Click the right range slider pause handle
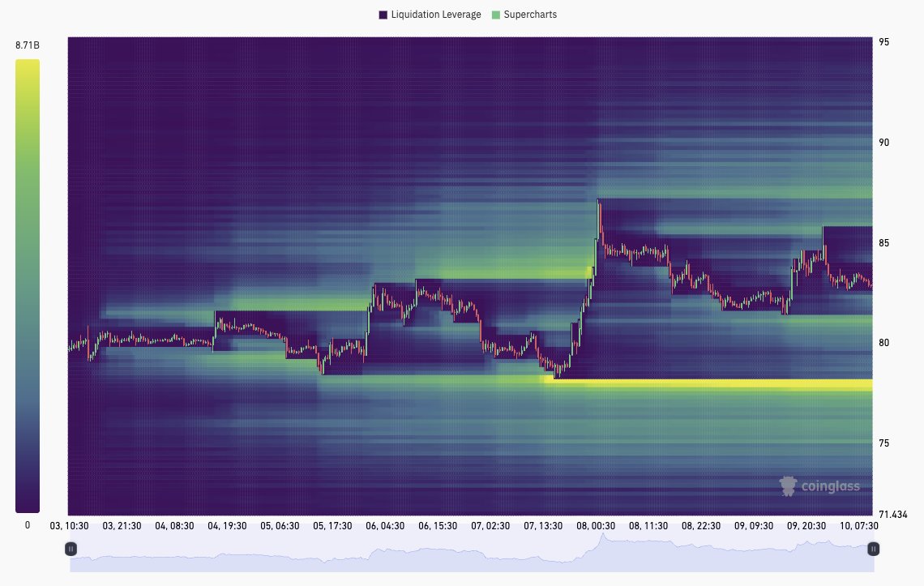The width and height of the screenshot is (924, 586). [873, 549]
